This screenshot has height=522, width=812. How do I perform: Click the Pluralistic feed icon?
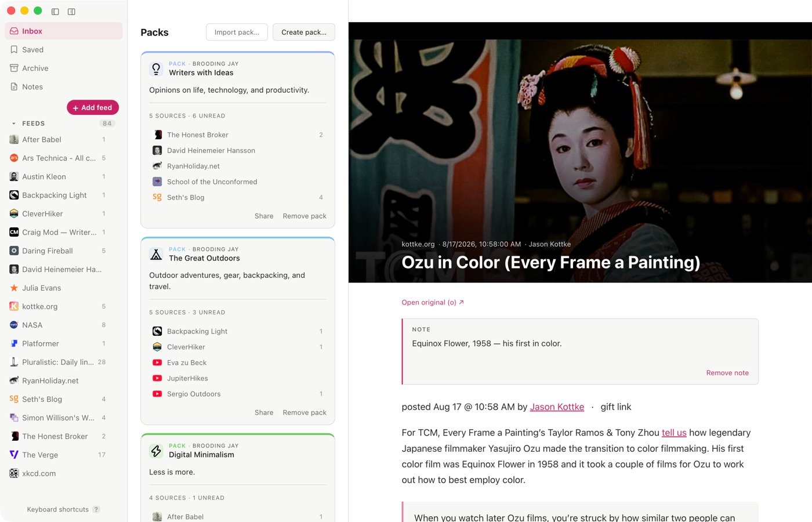pos(14,362)
